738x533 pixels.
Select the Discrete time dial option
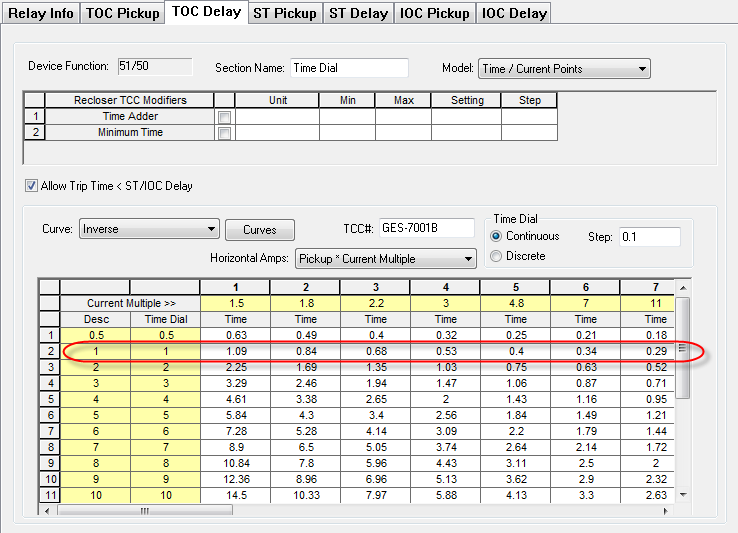click(x=497, y=256)
